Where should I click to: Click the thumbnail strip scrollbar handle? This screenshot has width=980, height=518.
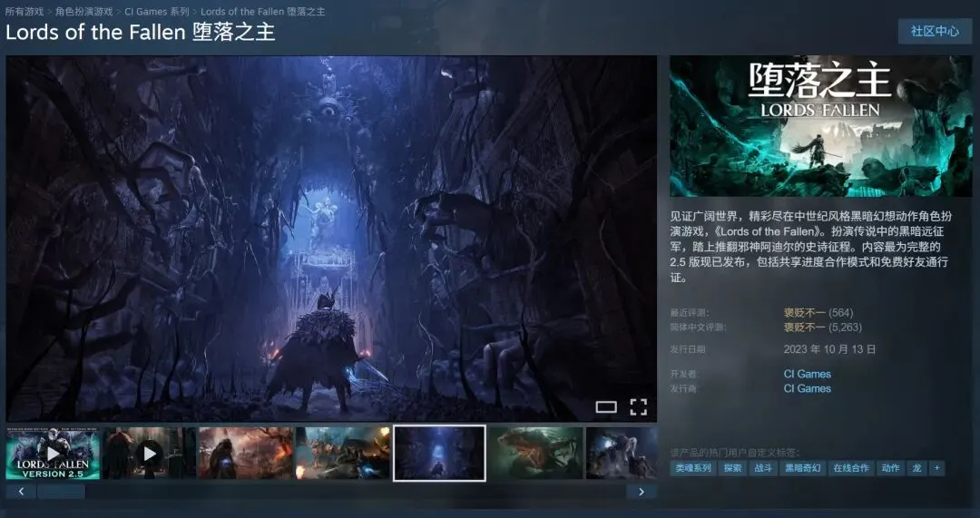(62, 492)
